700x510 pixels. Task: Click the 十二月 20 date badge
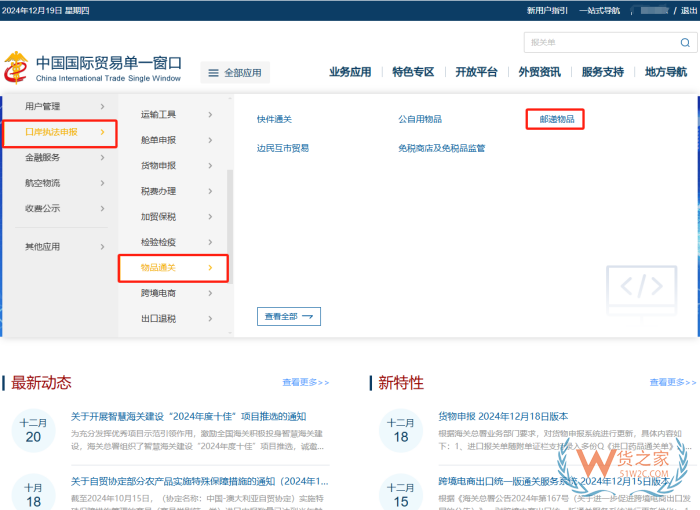33,431
